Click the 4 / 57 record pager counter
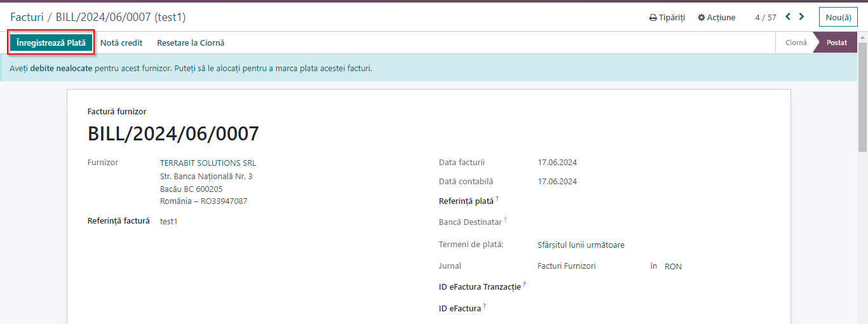Image resolution: width=868 pixels, height=324 pixels. [x=766, y=18]
